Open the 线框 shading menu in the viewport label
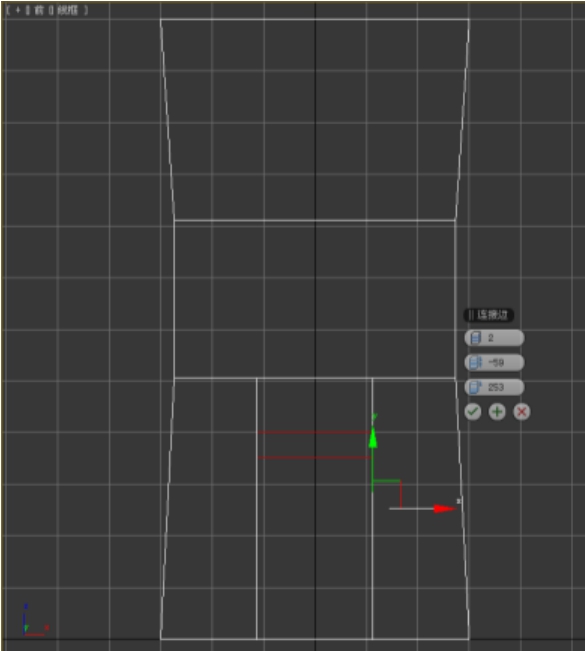Screen dimensions: 585x651 (x=67, y=10)
